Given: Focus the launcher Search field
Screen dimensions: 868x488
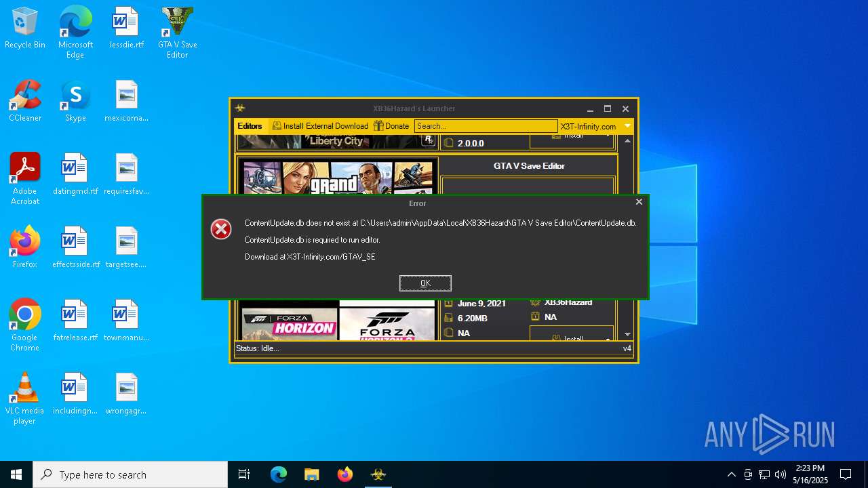Looking at the screenshot, I should tap(486, 126).
